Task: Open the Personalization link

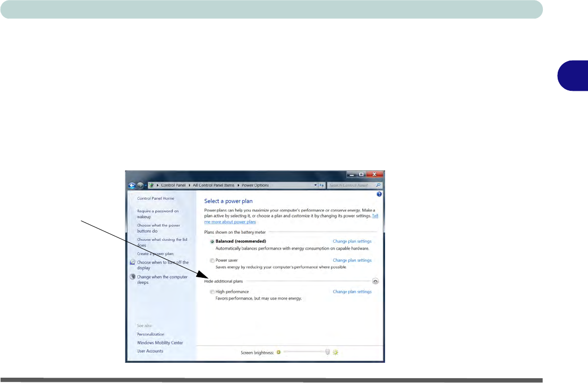Action: [x=150, y=334]
